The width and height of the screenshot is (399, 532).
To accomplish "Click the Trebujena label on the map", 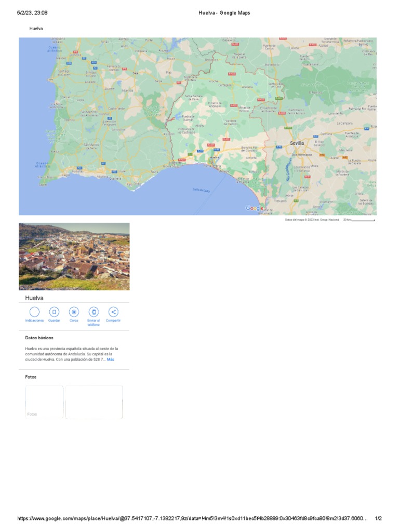I will (x=280, y=201).
